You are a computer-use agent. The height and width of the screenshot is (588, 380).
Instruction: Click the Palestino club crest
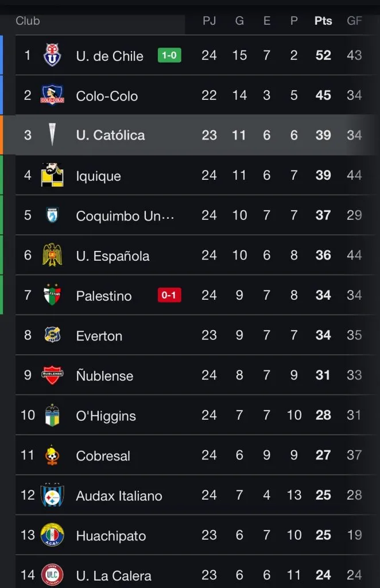point(52,295)
